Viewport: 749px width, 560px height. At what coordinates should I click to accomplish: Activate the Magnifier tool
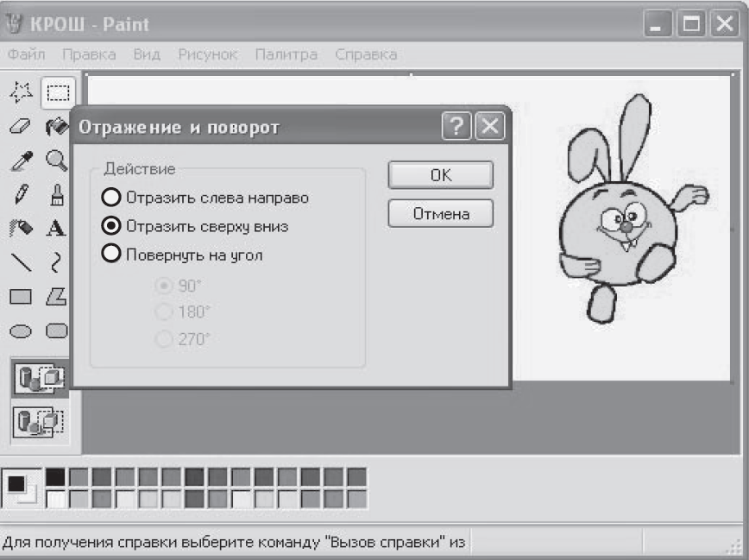tap(56, 160)
